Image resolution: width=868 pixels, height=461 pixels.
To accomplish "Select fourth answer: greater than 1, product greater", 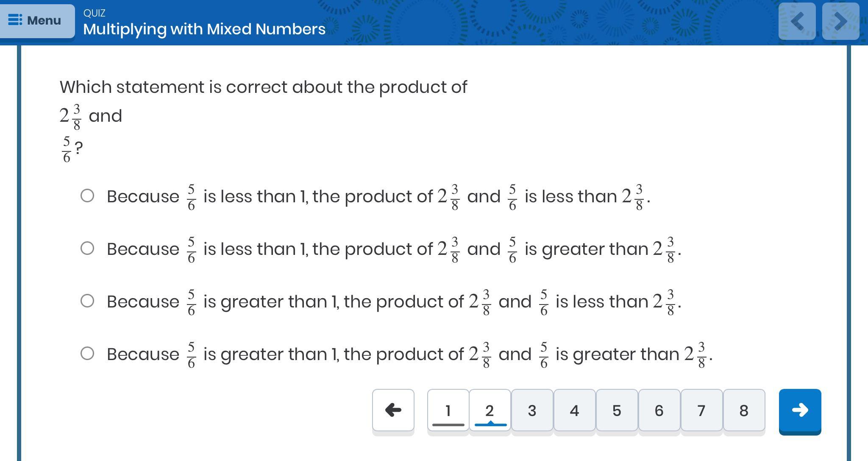I will pos(87,354).
